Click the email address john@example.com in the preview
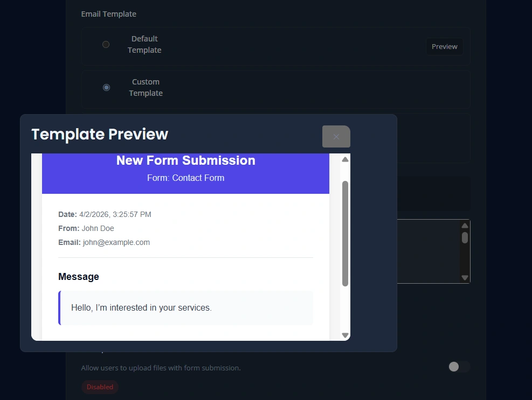Screen dimensions: 532x400 [x=116, y=242]
